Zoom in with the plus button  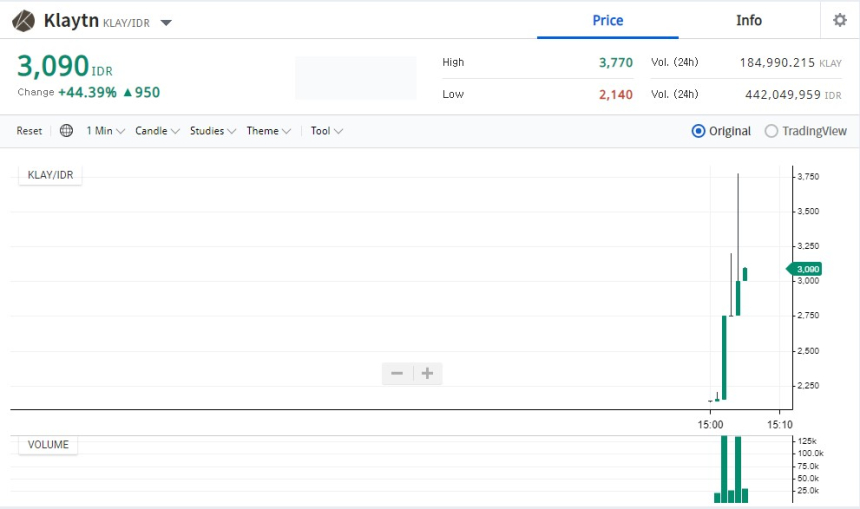[427, 374]
